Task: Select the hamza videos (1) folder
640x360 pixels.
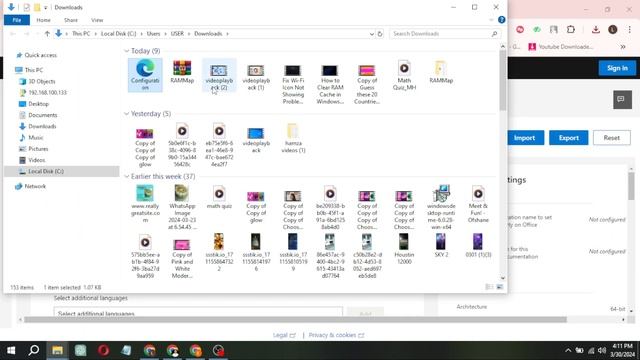Action: [x=293, y=138]
